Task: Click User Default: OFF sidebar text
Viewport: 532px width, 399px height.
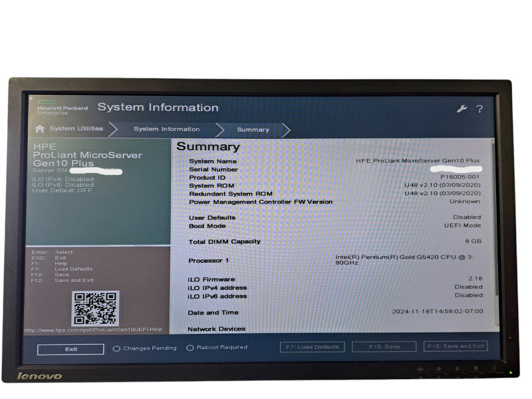Action: click(x=62, y=190)
